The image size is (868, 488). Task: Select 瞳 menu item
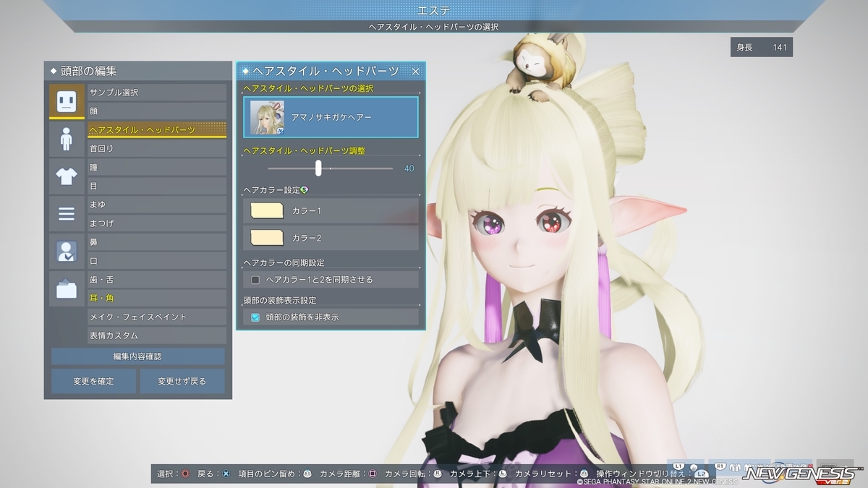point(157,168)
